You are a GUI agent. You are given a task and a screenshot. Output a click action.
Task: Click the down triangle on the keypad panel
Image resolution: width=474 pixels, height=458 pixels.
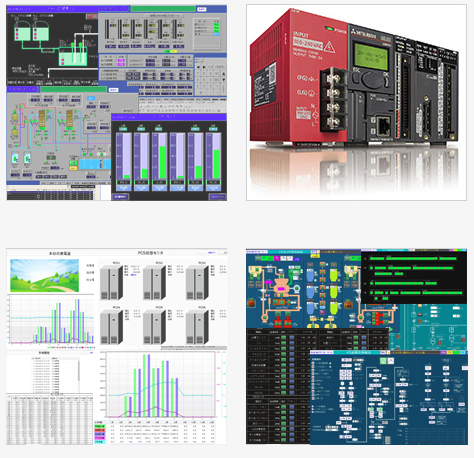coord(223,80)
